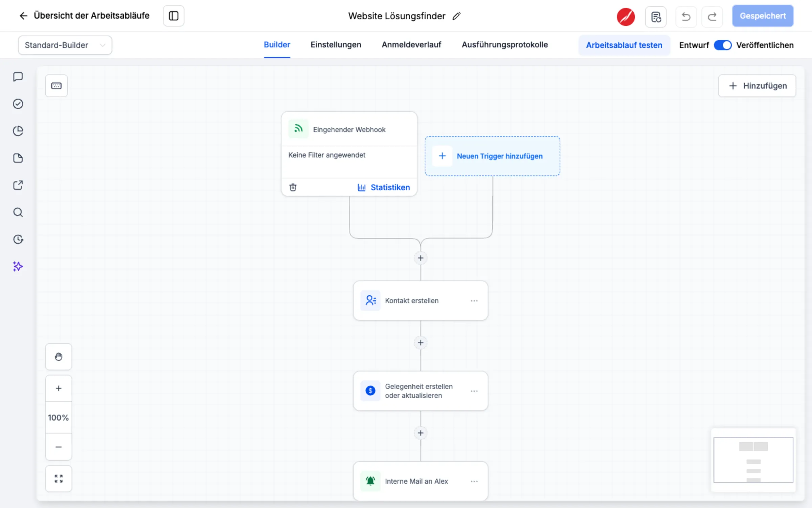Fit workflow to screen icon
The image size is (812, 508).
click(x=59, y=479)
